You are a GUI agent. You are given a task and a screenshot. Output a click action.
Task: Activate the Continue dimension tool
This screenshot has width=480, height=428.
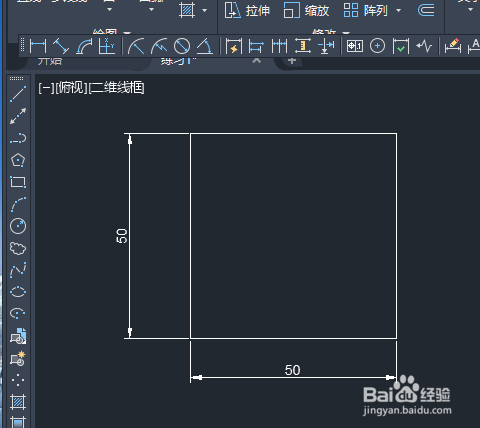[279, 46]
